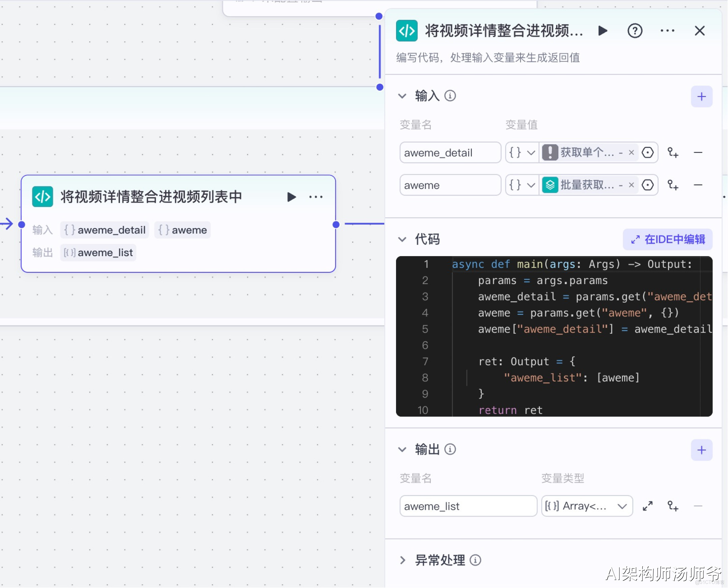Run the code node from side panel header
This screenshot has width=728, height=588.
[x=603, y=31]
